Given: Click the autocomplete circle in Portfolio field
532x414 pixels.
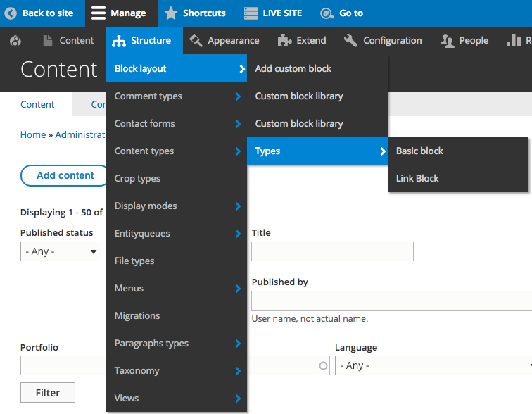Looking at the screenshot, I should [x=323, y=365].
